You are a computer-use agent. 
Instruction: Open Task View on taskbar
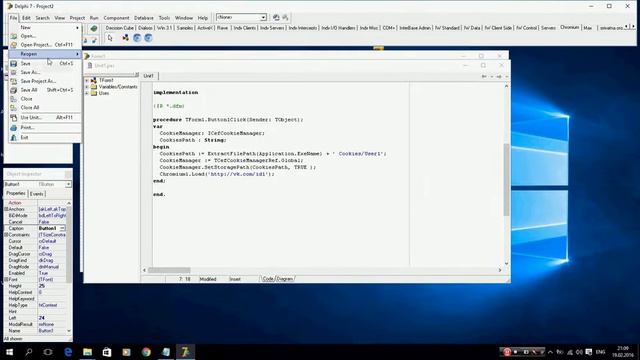pos(48,352)
